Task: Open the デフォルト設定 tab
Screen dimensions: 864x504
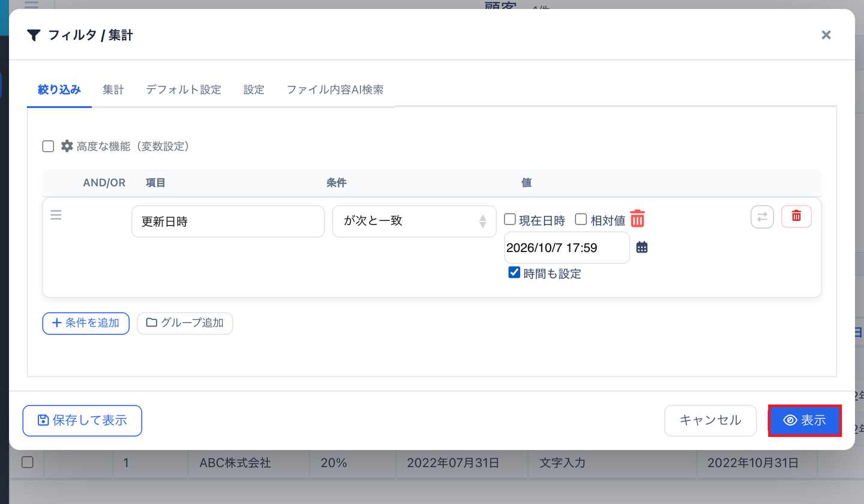Action: point(184,90)
